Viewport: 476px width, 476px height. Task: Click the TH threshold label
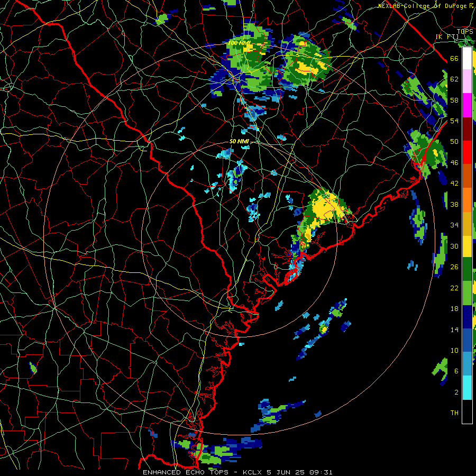[454, 413]
